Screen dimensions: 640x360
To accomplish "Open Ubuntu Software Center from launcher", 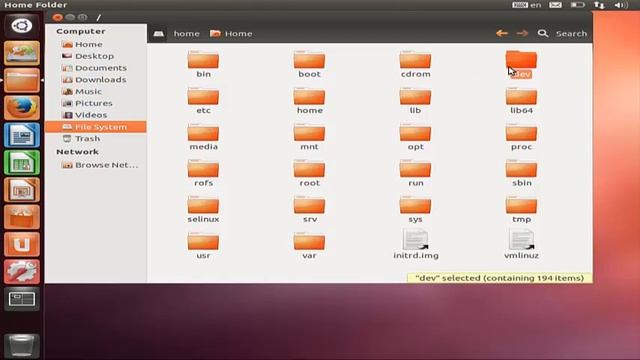I will point(22,217).
